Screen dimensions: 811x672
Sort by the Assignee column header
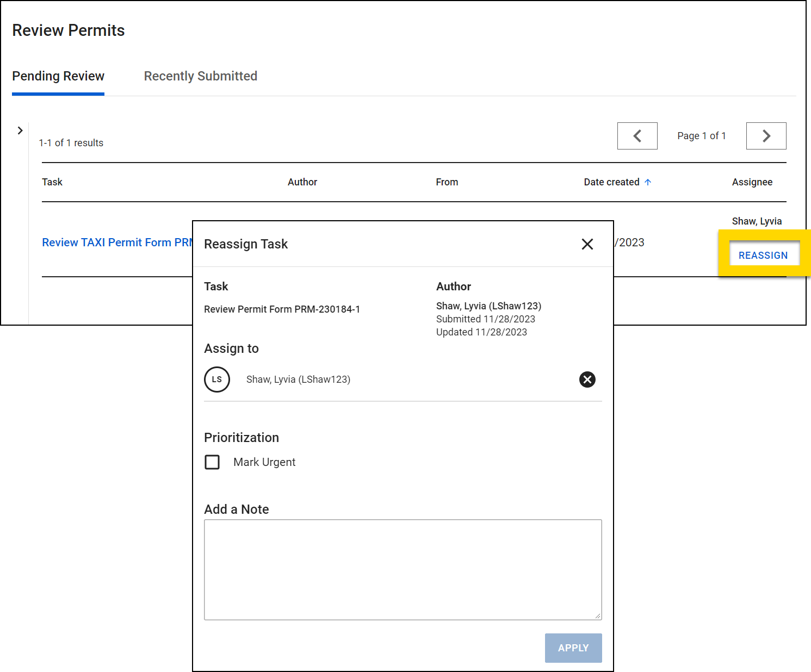point(752,182)
